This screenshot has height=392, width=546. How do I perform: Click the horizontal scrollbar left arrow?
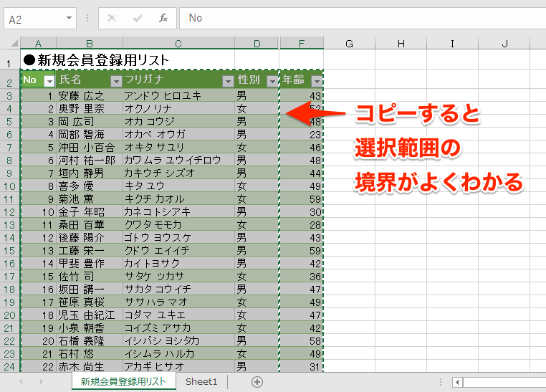(457, 382)
